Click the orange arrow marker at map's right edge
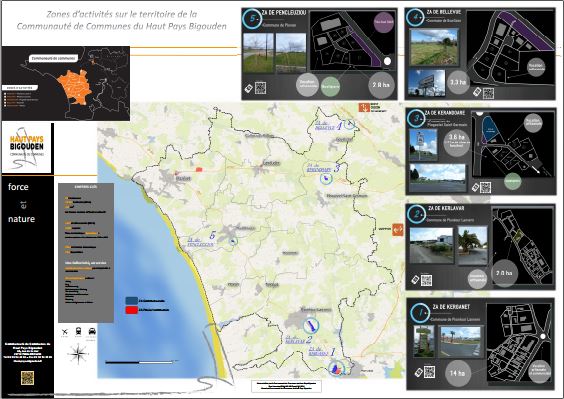The width and height of the screenshot is (564, 399). tap(397, 229)
